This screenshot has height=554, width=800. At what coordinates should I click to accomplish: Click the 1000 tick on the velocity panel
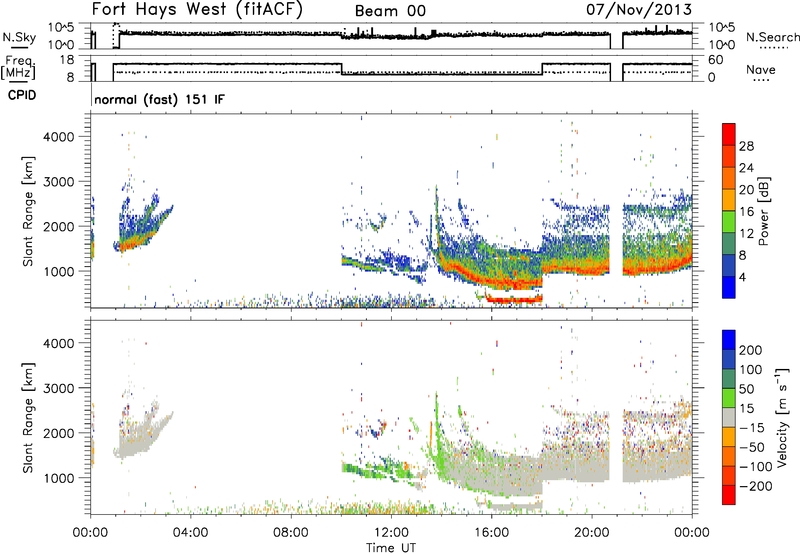click(x=59, y=478)
